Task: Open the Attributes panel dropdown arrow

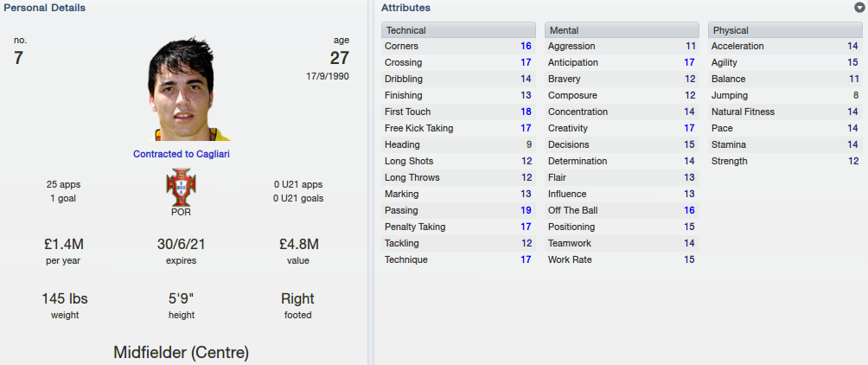Action: [x=859, y=8]
